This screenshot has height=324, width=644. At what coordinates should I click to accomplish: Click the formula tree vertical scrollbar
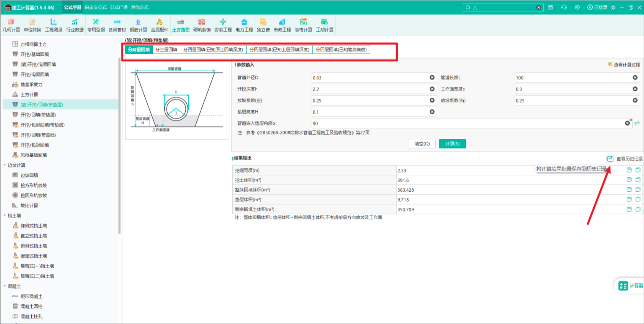(120, 146)
